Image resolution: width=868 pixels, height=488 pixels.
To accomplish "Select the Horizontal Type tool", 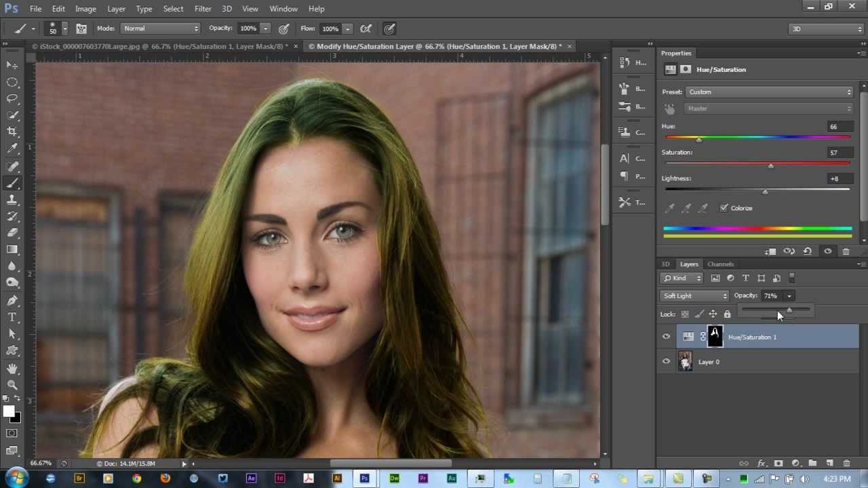I will pos(12,317).
